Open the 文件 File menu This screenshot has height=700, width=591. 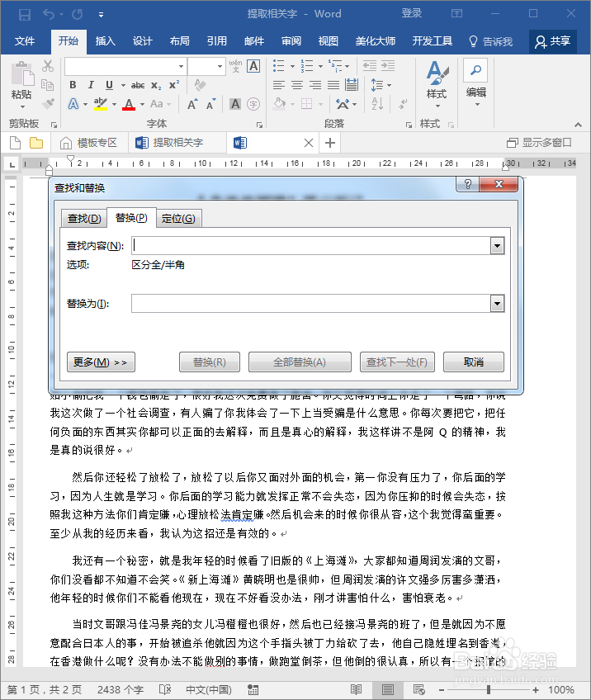coord(25,41)
